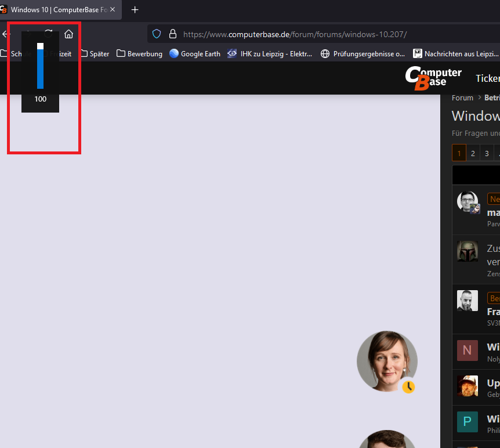Open the Prüfungsergebnisse bookmark
The height and width of the screenshot is (448, 500).
tap(363, 53)
